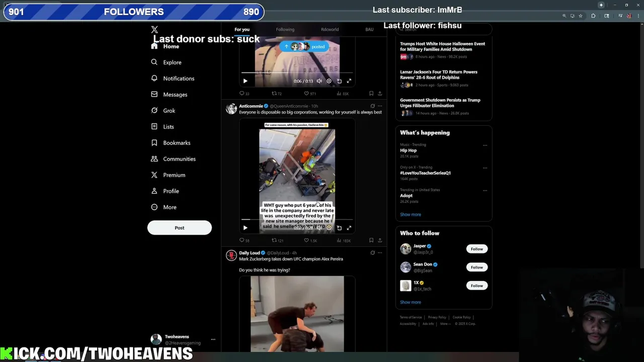
Task: Bookmark Anticommie's post
Action: click(371, 240)
